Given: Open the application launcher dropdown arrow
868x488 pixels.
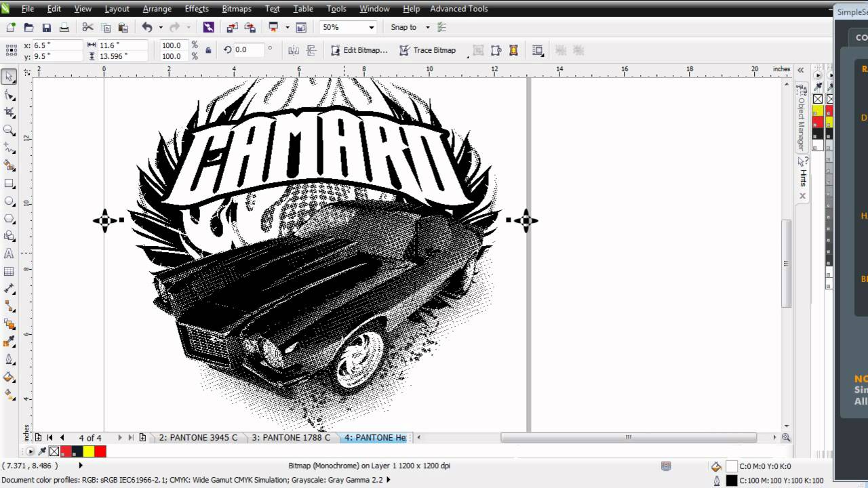Looking at the screenshot, I should 288,27.
